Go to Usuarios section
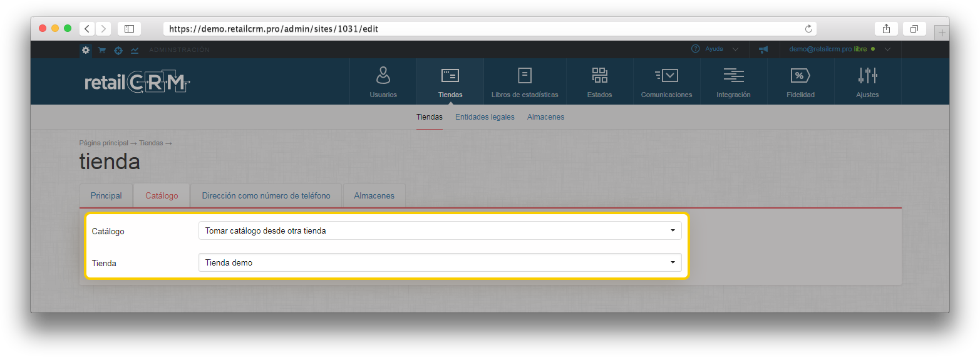 click(383, 82)
